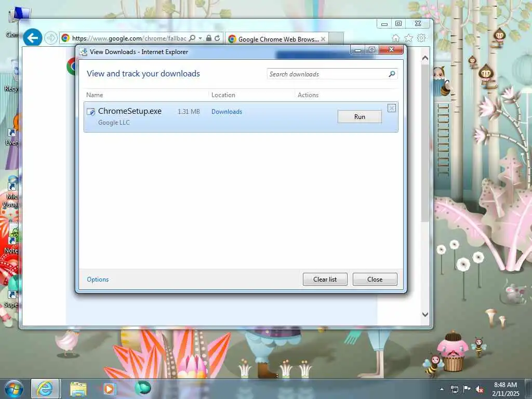
Task: Click the IE forward arrow button
Action: (x=51, y=37)
